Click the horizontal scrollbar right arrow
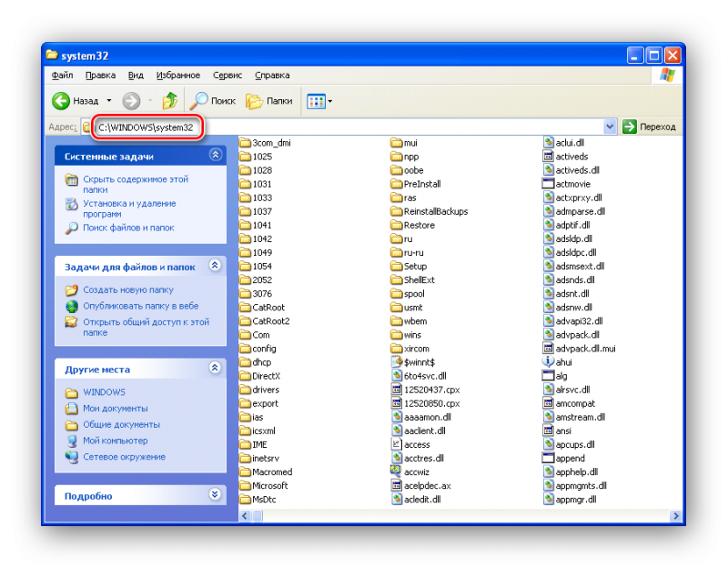The width and height of the screenshot is (728, 568). [675, 515]
